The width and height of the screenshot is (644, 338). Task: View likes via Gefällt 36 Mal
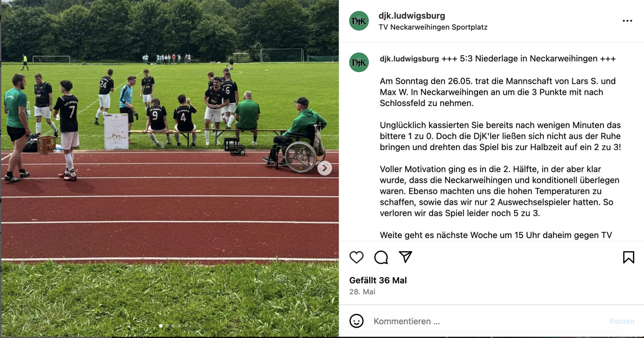pos(378,280)
